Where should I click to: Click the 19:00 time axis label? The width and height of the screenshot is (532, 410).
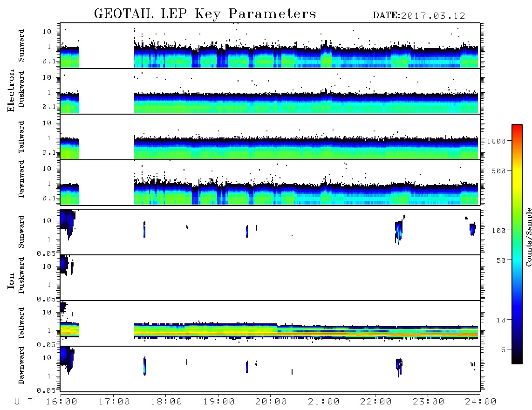coord(219,402)
